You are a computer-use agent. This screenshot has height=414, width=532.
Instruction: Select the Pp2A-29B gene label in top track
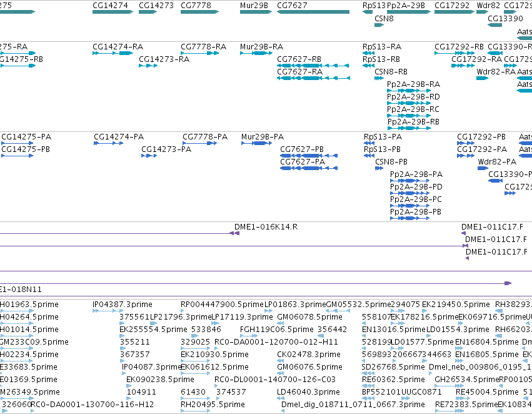(406, 6)
